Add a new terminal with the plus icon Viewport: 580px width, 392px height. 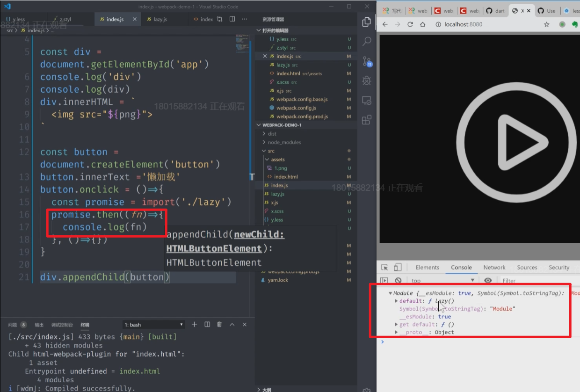[195, 324]
